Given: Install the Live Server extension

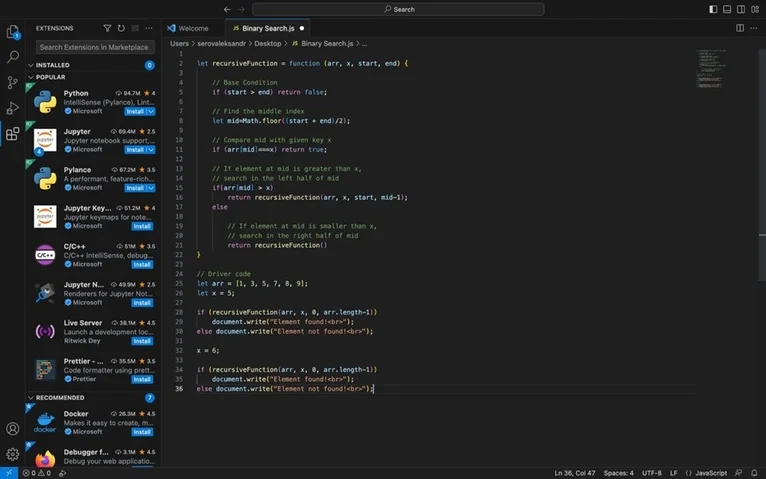Looking at the screenshot, I should click(x=142, y=341).
